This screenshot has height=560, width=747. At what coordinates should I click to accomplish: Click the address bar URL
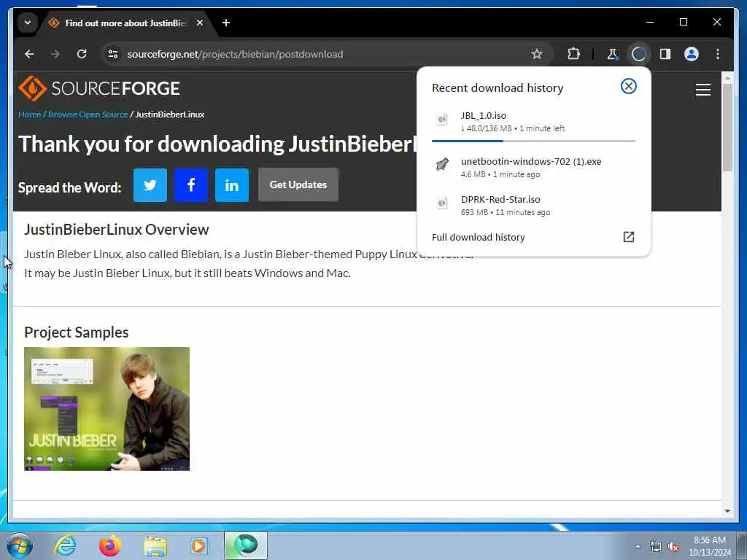point(235,54)
